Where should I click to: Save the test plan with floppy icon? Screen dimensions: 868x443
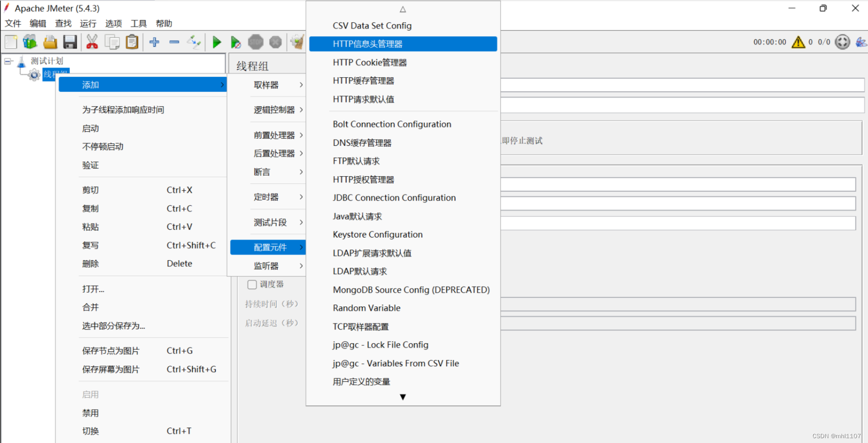click(70, 42)
